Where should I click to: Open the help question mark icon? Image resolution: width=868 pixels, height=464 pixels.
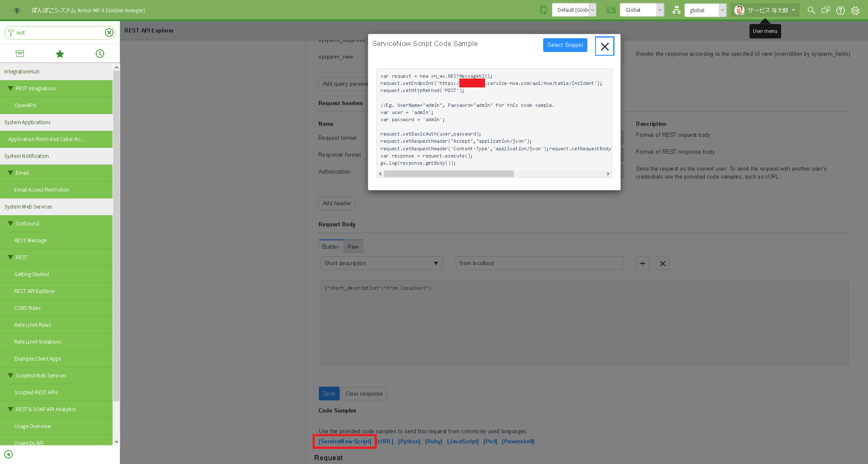tap(840, 11)
